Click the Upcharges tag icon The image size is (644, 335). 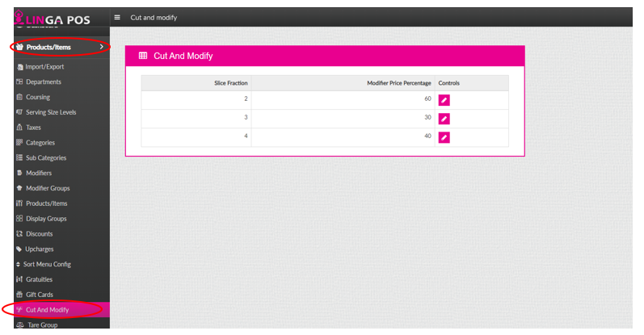[x=19, y=249]
